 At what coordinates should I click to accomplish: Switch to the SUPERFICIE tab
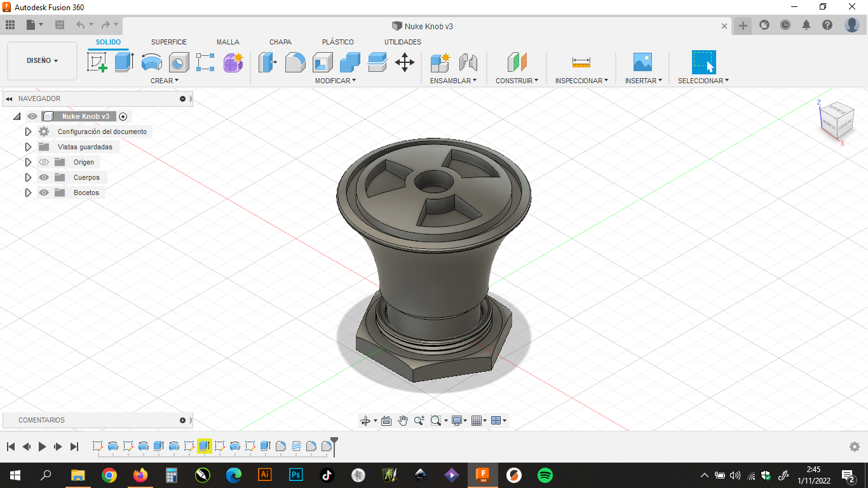[x=169, y=42]
